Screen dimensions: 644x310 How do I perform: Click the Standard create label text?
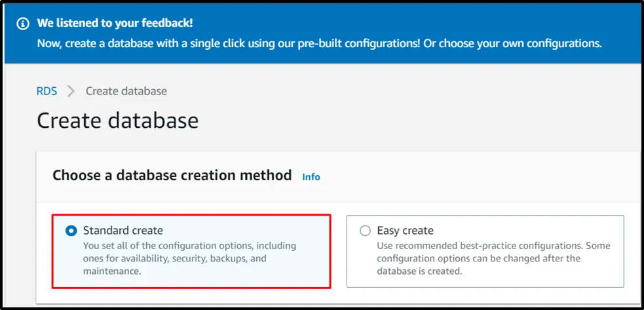click(x=123, y=231)
